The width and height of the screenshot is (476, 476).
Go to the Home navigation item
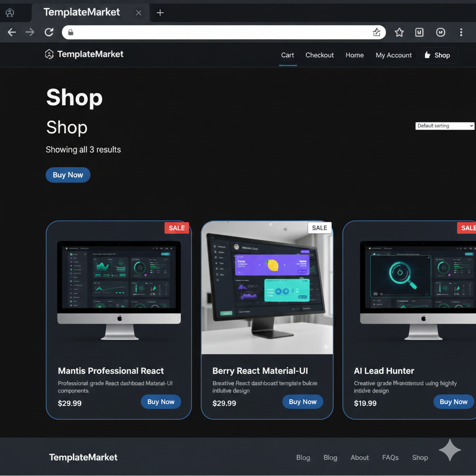tap(354, 55)
